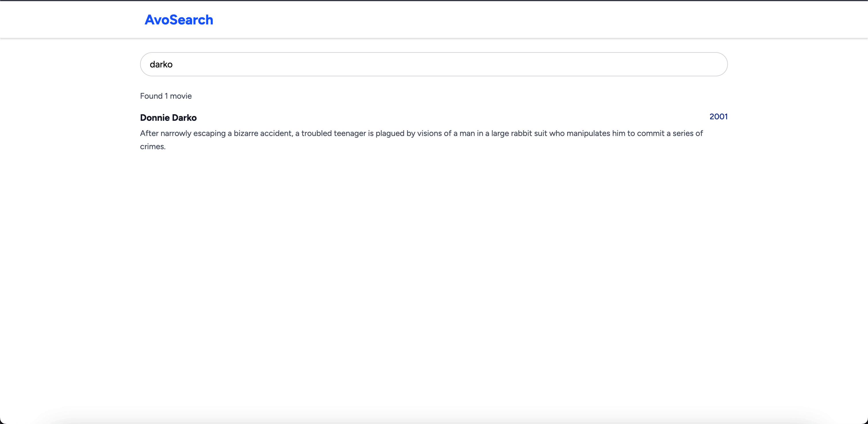Click the word 'crimes.' in the description
The height and width of the screenshot is (424, 868).
153,147
